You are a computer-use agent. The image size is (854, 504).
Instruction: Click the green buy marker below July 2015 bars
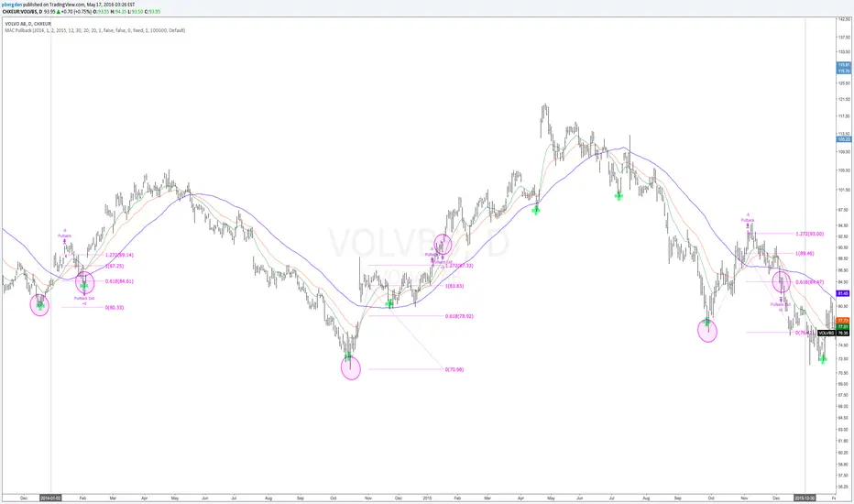coord(619,195)
